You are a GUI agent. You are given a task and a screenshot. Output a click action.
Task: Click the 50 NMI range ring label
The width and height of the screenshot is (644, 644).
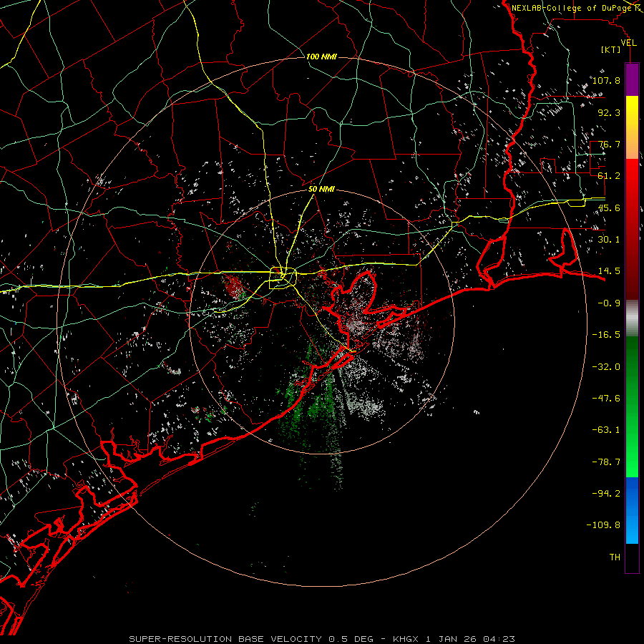[x=321, y=190]
